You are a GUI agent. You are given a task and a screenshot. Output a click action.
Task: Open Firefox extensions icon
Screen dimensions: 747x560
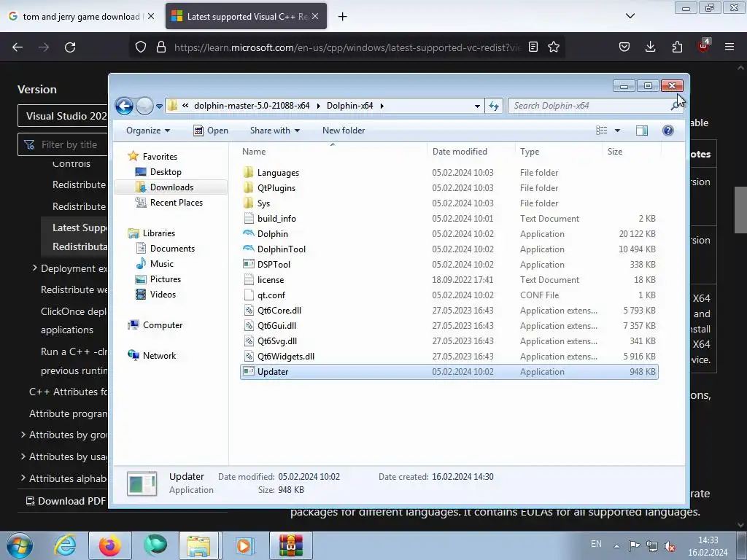tap(677, 47)
